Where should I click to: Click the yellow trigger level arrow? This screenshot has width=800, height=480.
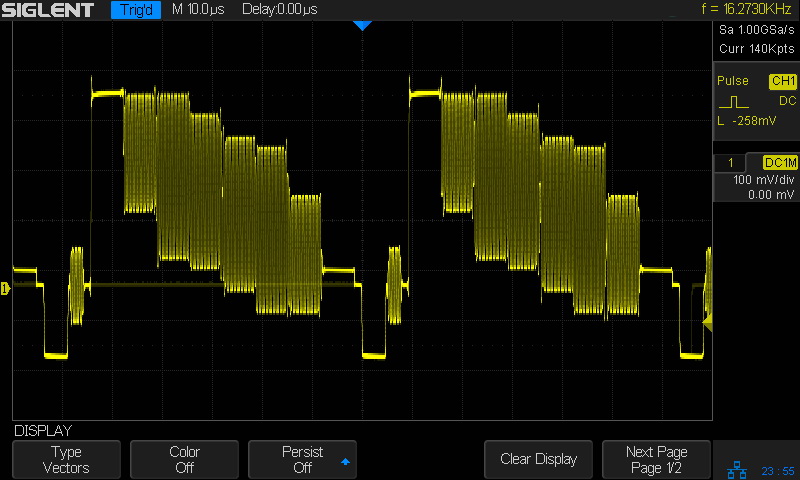707,321
